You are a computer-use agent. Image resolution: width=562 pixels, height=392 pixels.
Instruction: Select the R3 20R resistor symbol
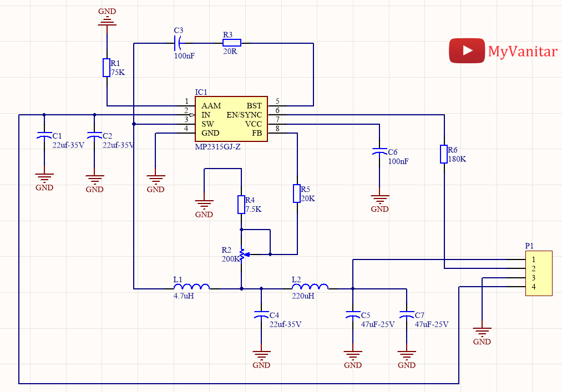232,43
